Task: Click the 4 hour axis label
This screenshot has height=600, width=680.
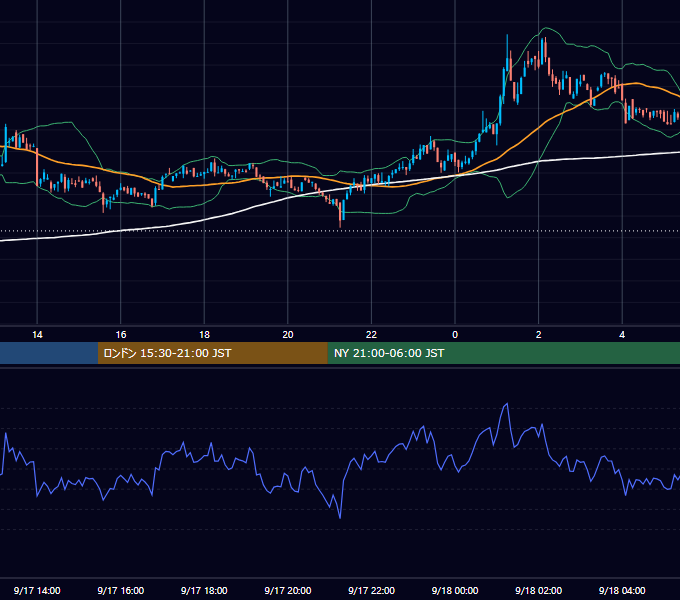Action: (x=622, y=335)
